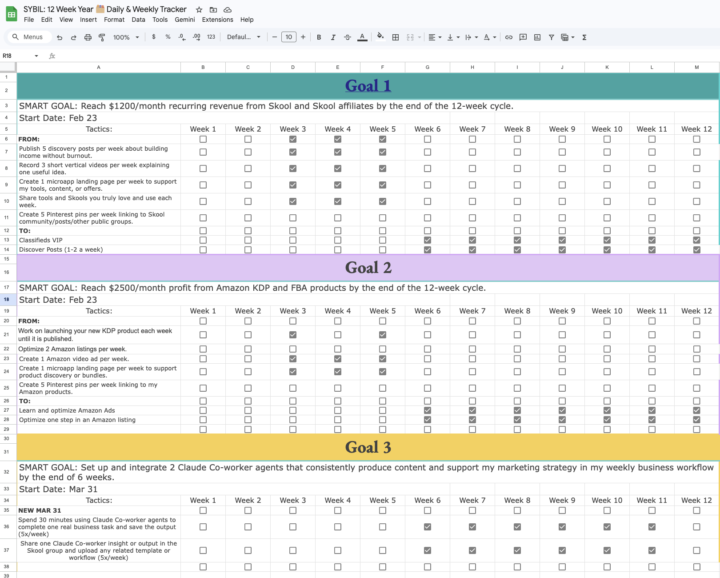Check Week 12 for Spend 30 minutes using Claude
The image size is (720, 578).
pyautogui.click(x=697, y=527)
